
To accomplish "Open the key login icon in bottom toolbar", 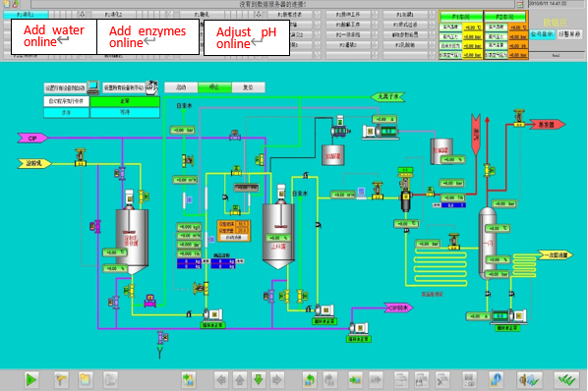I will (60, 380).
